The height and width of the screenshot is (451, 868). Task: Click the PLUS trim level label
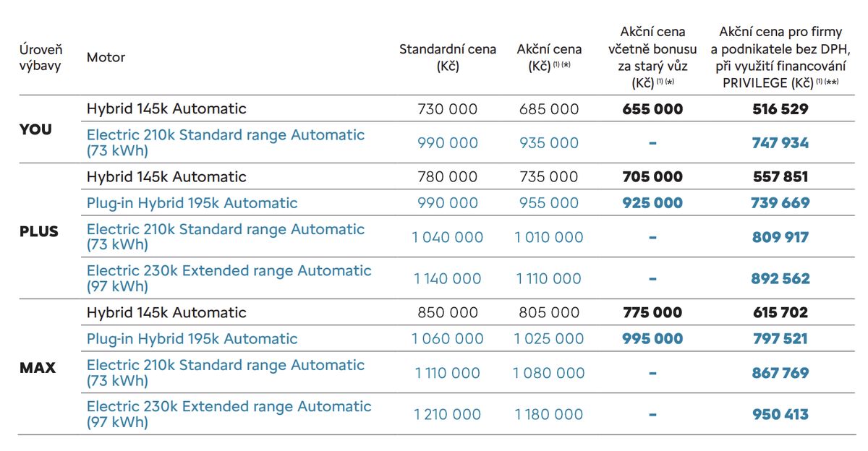(39, 232)
